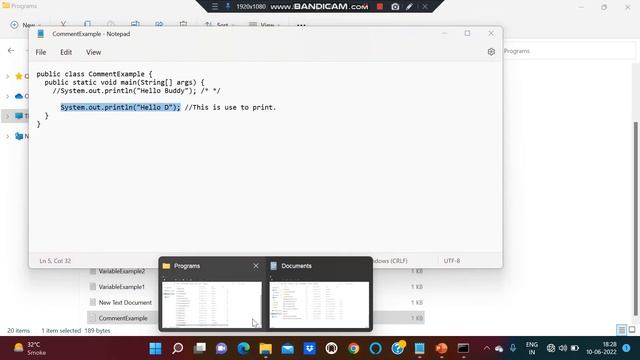Open Sort dropdown in File Explorer toolbar
Screen dimensions: 640x360
point(220,25)
